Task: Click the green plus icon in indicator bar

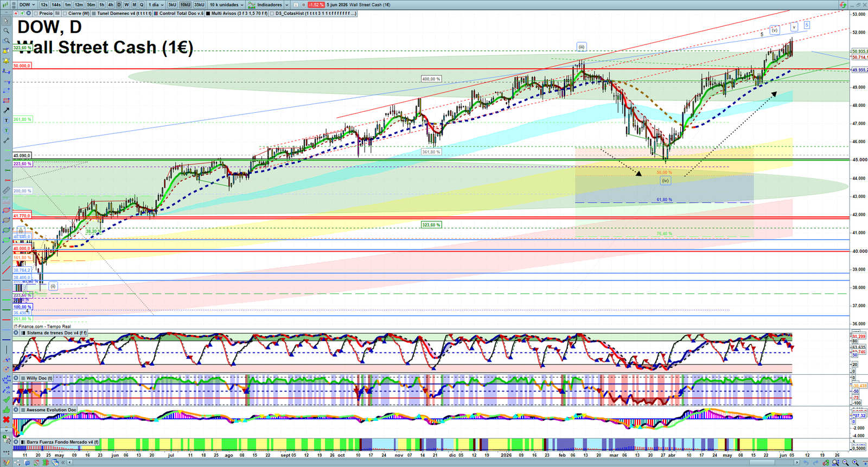Action: point(22,13)
